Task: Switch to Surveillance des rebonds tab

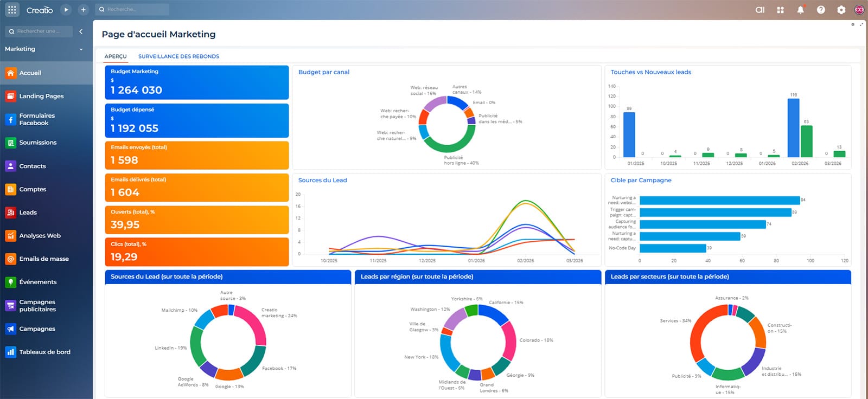Action: click(178, 56)
